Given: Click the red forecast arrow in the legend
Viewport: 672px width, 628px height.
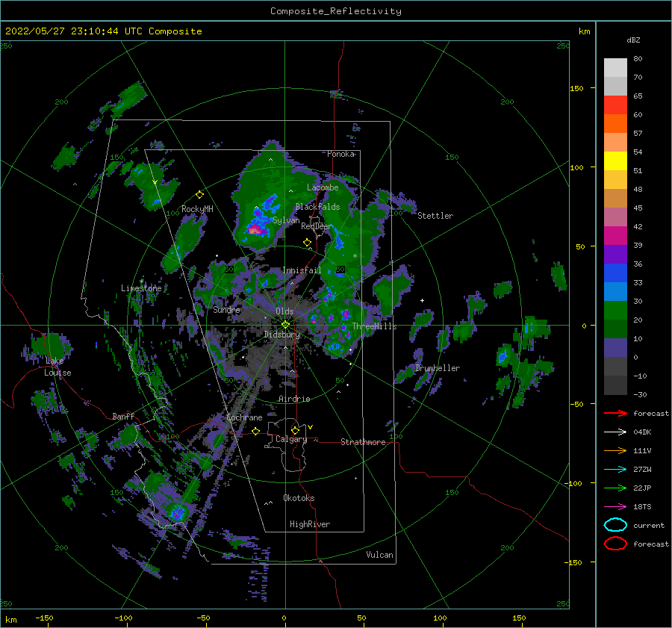Looking at the screenshot, I should click(x=615, y=413).
